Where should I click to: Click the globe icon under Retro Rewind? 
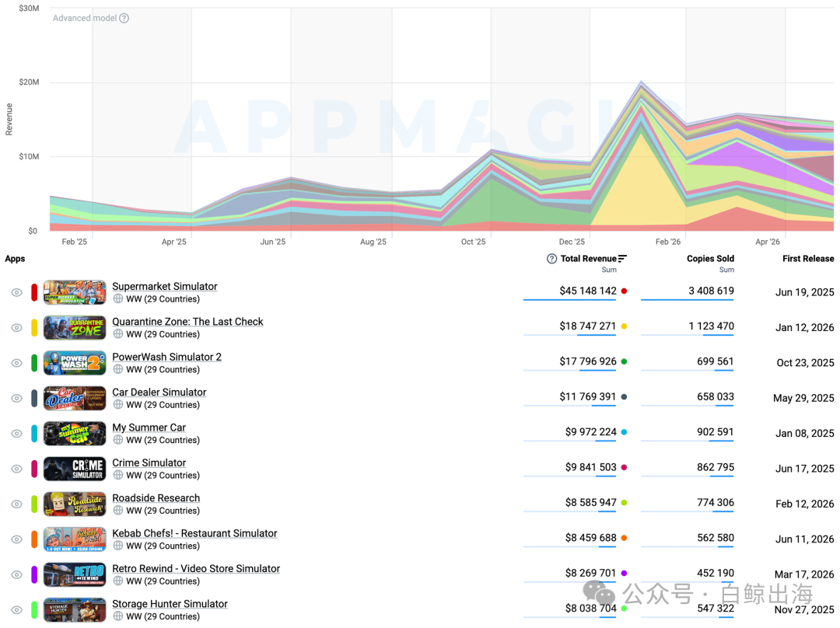[x=118, y=581]
